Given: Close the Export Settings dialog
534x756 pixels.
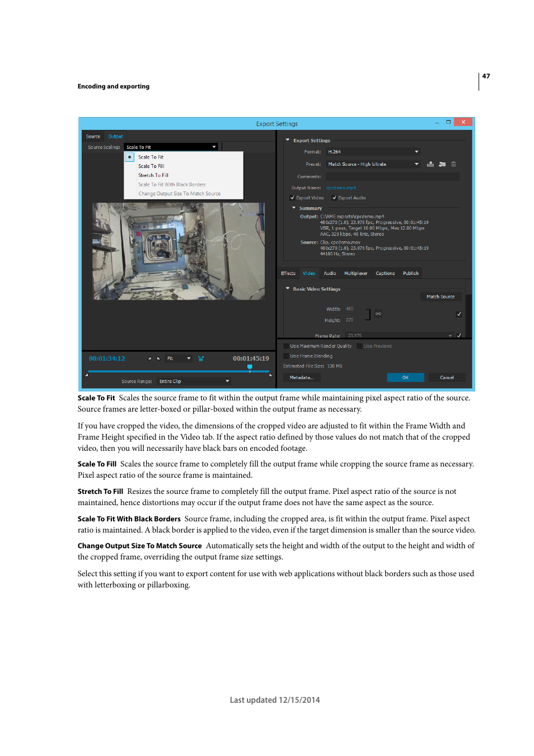Looking at the screenshot, I should pyautogui.click(x=463, y=122).
